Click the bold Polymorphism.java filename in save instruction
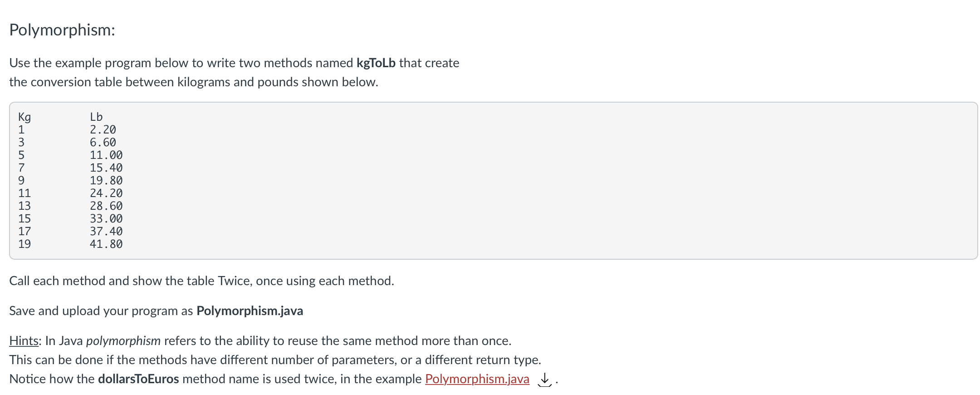 (250, 311)
